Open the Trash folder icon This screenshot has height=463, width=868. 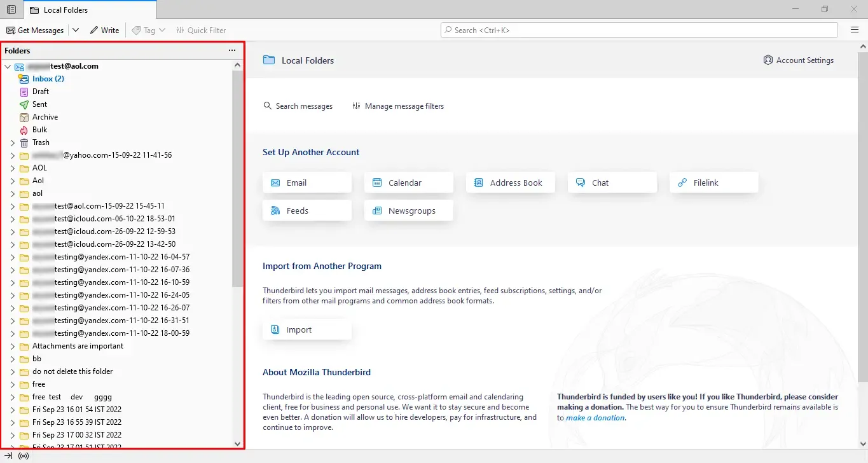point(24,142)
